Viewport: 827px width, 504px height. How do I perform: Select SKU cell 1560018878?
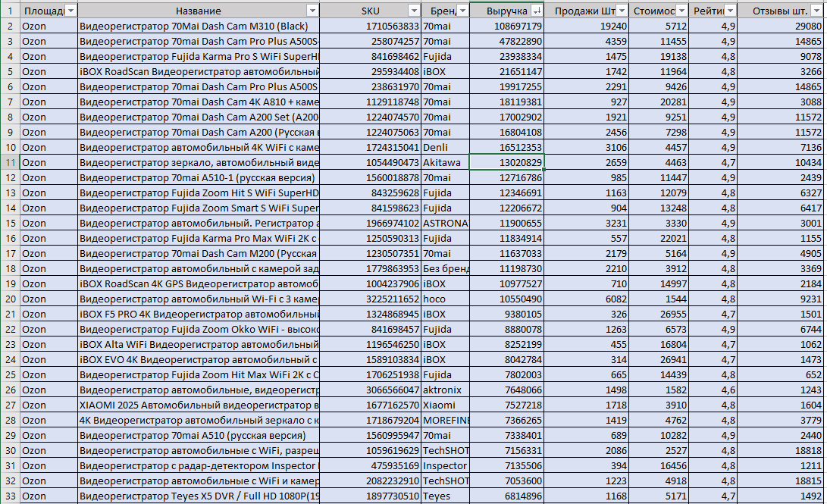(370, 177)
